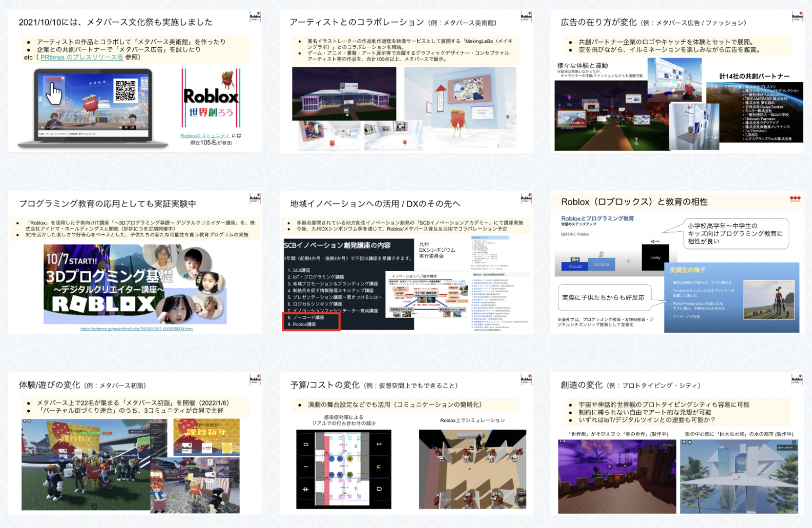Click the title "Roblox（ロブロックス）と教育の相性"
This screenshot has width=812, height=528.
[634, 202]
